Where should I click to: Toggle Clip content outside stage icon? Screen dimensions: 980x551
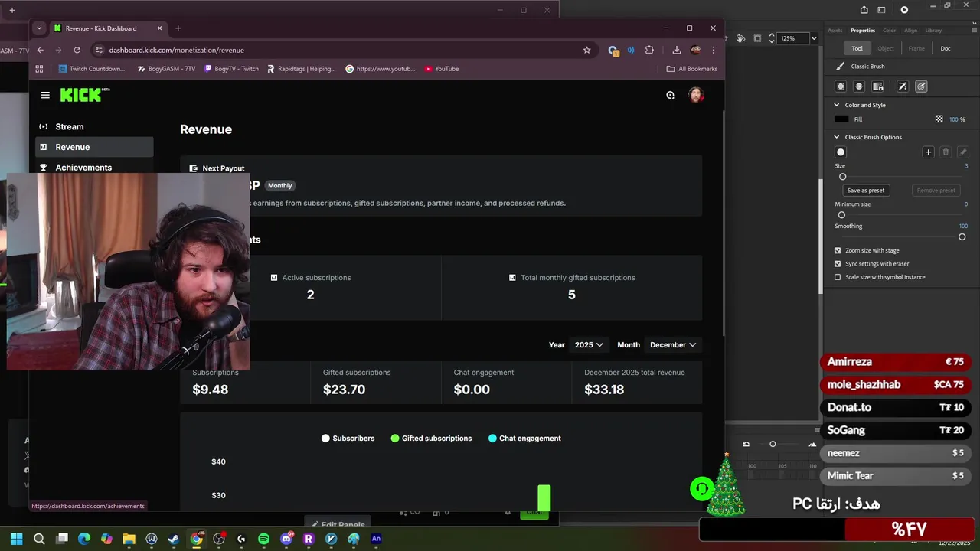pyautogui.click(x=757, y=38)
